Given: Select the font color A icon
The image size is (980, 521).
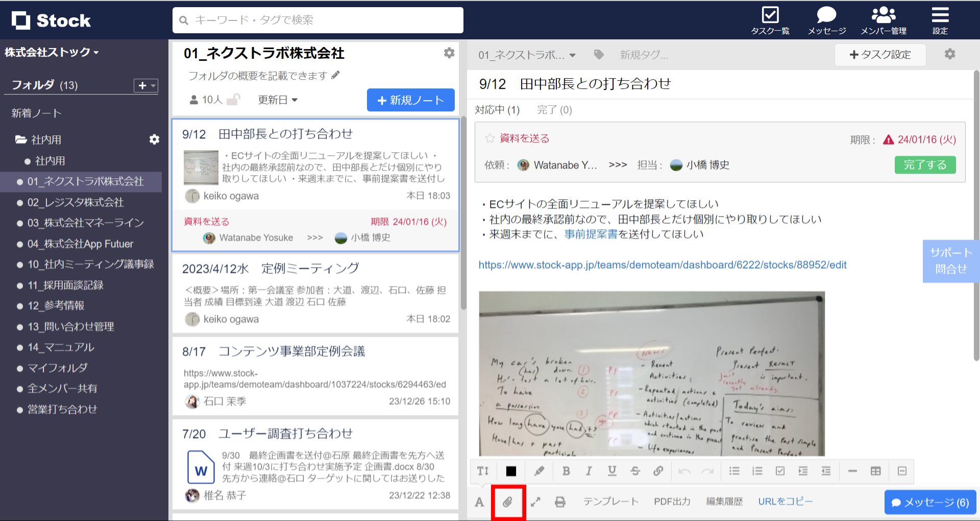Looking at the screenshot, I should [479, 502].
